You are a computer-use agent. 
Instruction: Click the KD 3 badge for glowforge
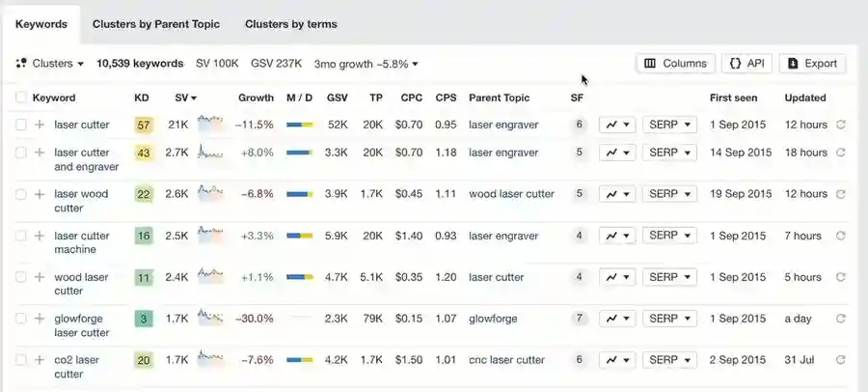click(x=144, y=319)
